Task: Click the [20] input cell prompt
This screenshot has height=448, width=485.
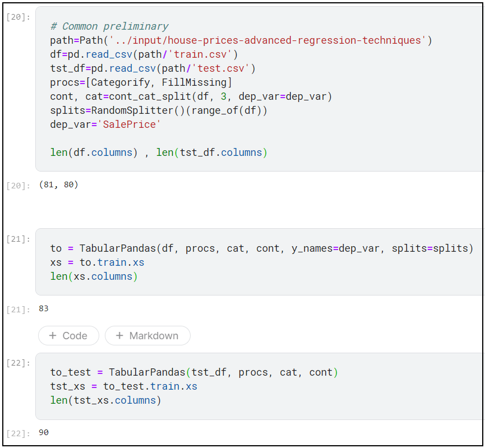Action: (x=19, y=17)
